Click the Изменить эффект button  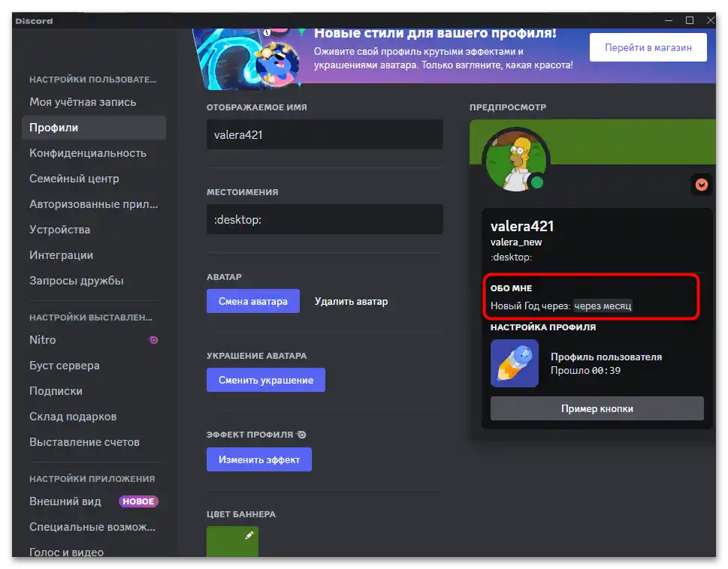259,459
